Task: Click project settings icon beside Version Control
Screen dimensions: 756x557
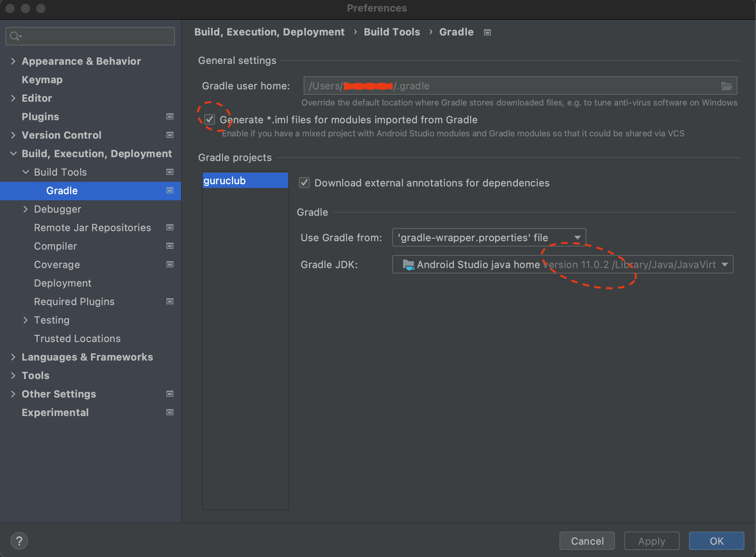Action: pos(170,135)
